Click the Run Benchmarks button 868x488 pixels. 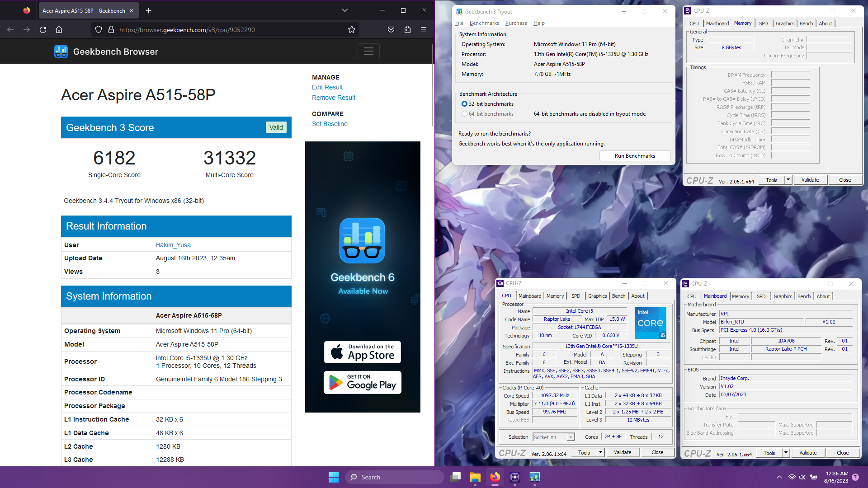point(635,156)
